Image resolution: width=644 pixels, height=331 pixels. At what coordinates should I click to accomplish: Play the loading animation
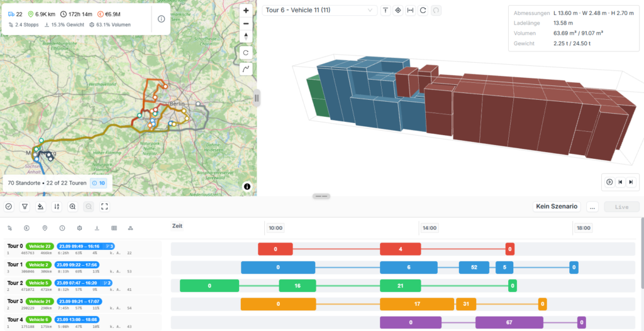point(609,182)
